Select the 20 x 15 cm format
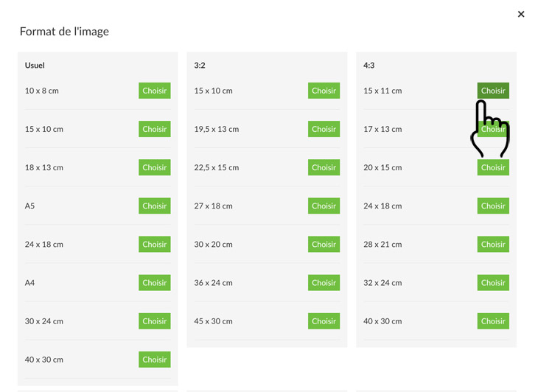Viewport: 535px width, 392px height. coord(493,167)
